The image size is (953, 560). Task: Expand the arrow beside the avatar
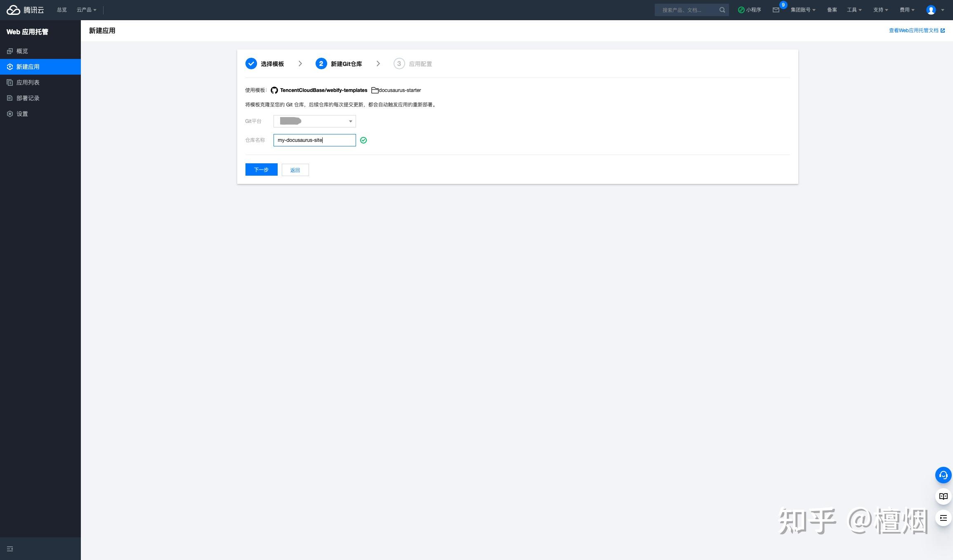[943, 10]
